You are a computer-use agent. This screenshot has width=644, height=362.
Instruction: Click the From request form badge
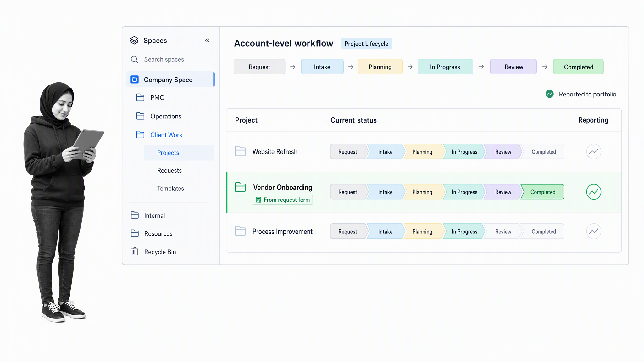tap(283, 200)
